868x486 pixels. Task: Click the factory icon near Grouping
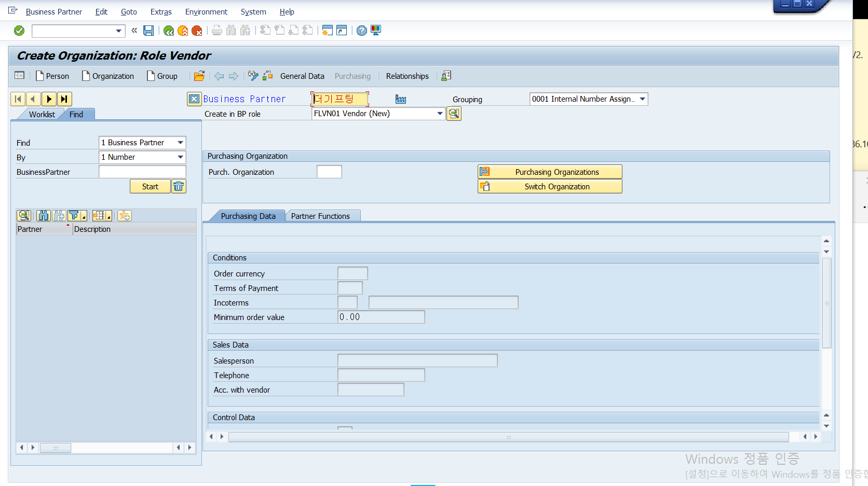401,99
